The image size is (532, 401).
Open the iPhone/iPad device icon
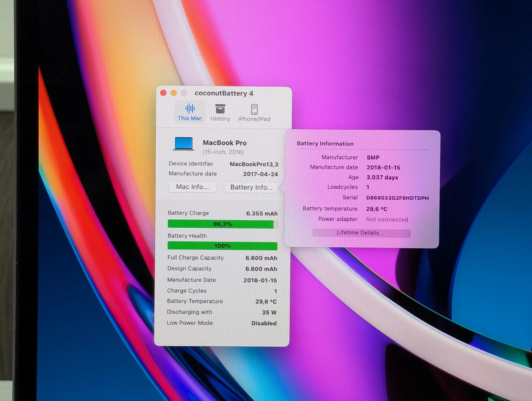254,109
